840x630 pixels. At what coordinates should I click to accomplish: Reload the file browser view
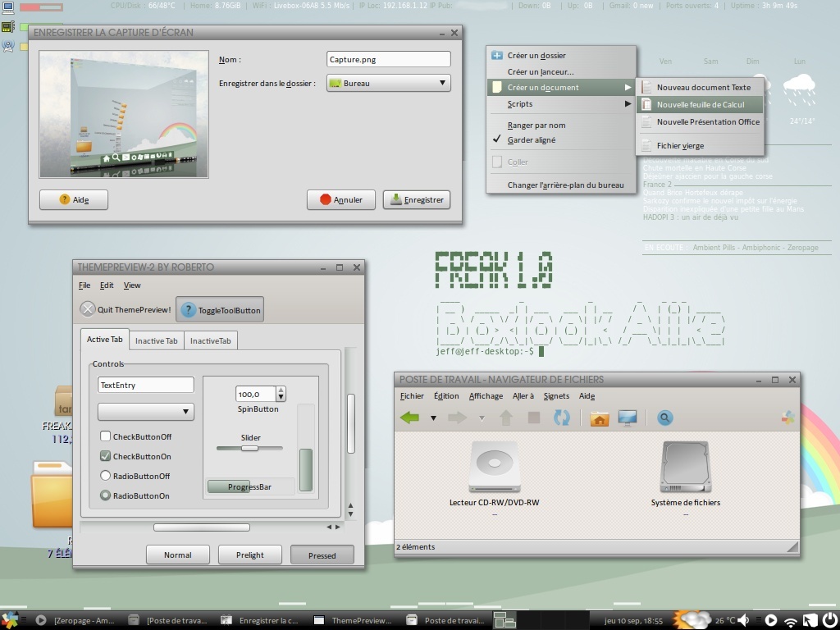pyautogui.click(x=561, y=418)
